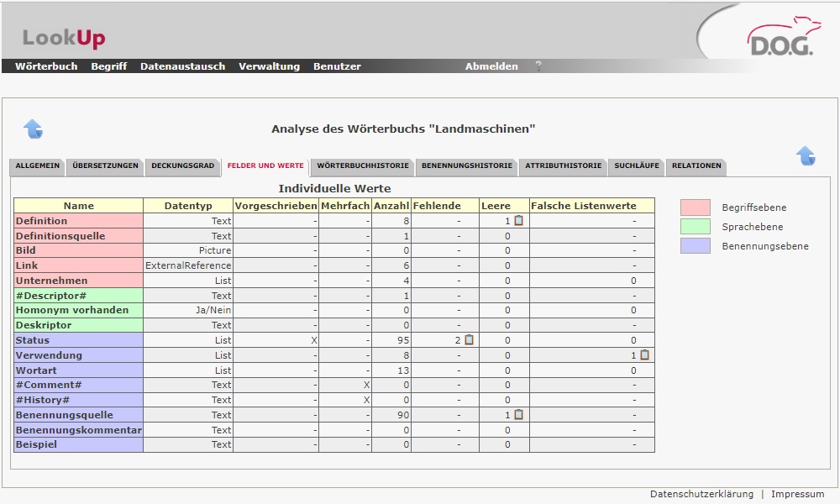Image resolution: width=840 pixels, height=504 pixels.
Task: Open the Verwaltung menu
Action: pos(269,66)
